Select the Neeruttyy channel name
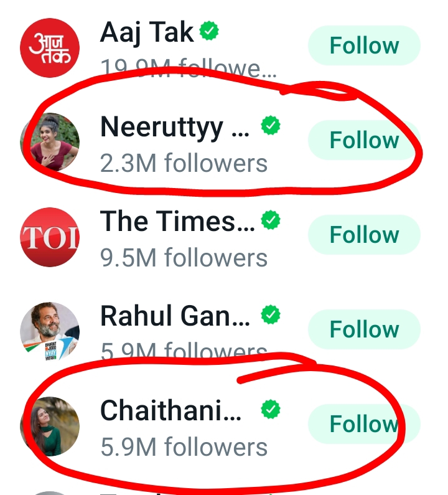Screen dimensions: 448x495 [168, 128]
